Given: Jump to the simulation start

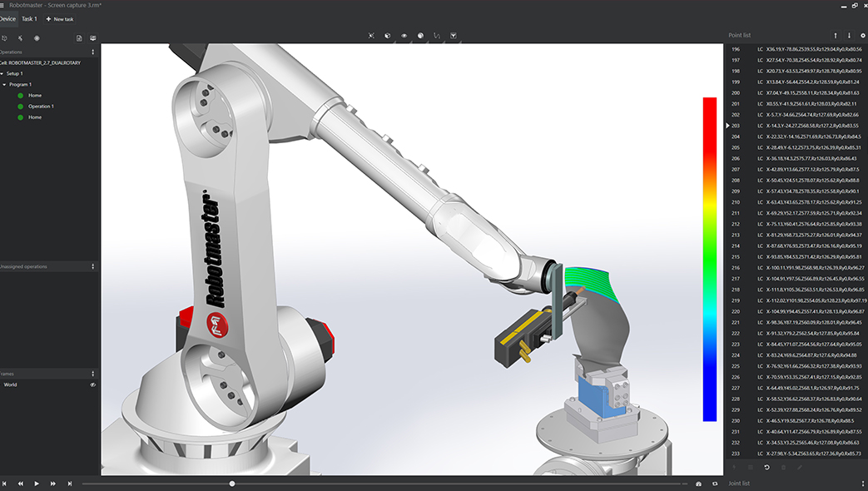Looking at the screenshot, I should point(5,484).
